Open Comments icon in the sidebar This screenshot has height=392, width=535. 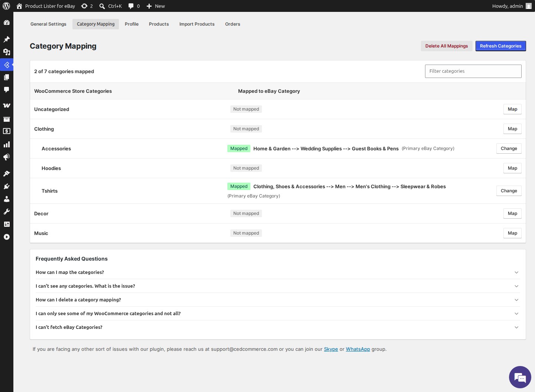(7, 90)
